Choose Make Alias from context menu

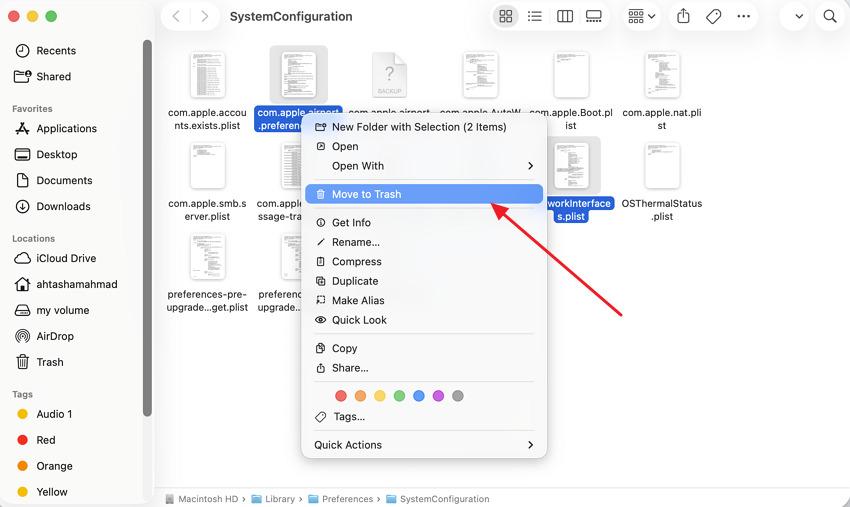[x=424, y=300]
